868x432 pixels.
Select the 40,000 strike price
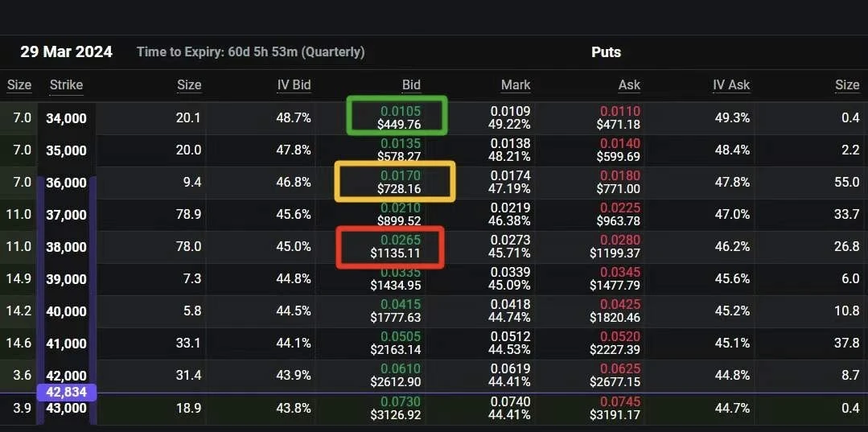tap(66, 311)
